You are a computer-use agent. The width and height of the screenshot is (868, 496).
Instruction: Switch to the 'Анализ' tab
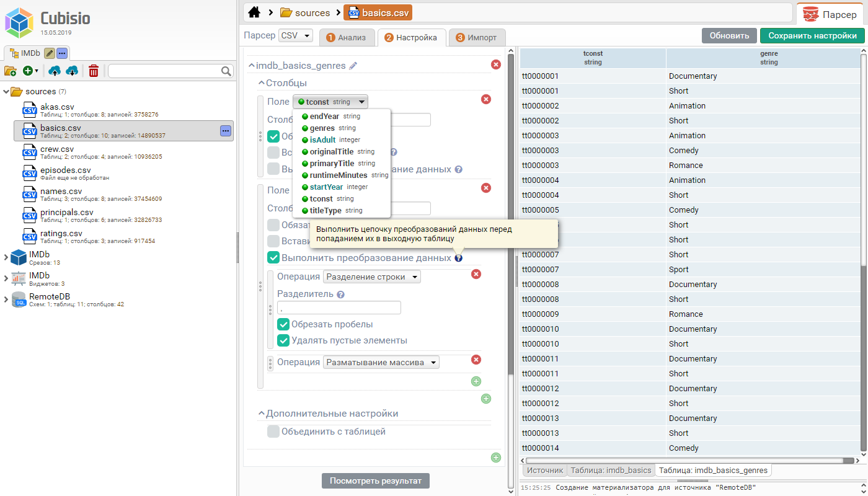347,37
